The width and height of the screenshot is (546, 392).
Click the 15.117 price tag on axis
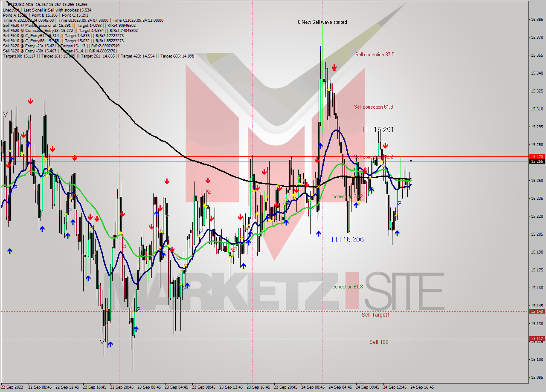(537, 338)
